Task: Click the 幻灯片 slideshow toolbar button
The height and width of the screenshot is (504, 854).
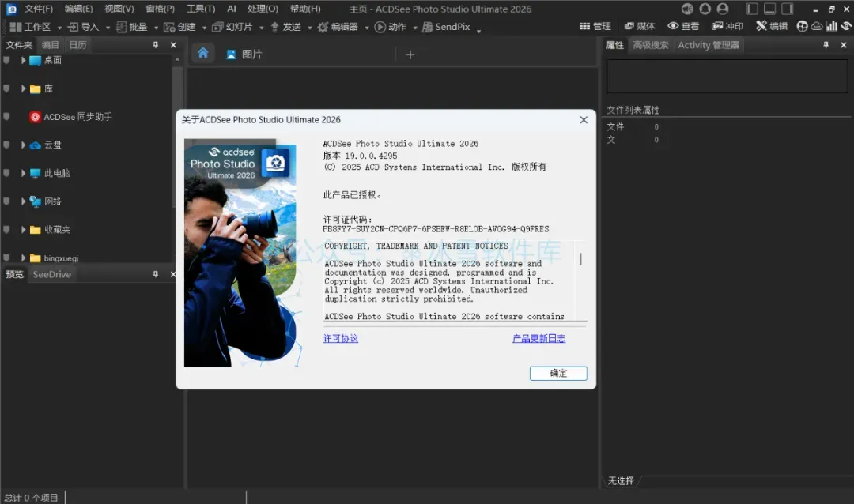Action: [232, 27]
